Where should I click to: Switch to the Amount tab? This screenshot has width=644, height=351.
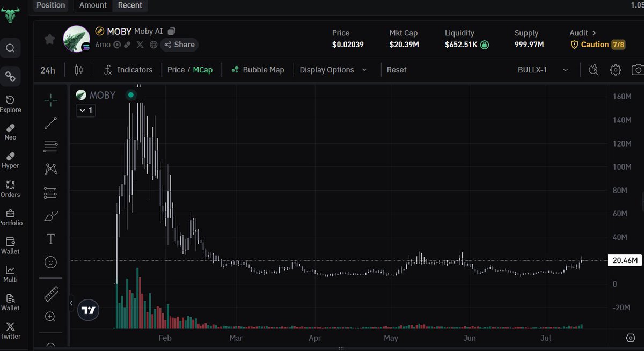click(x=93, y=5)
